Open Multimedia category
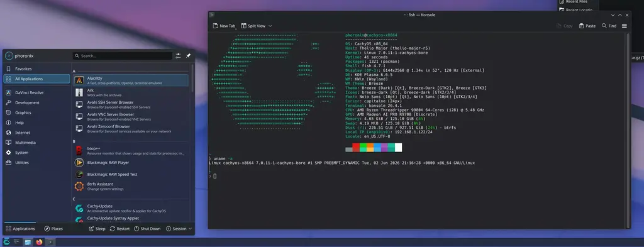Viewport: 644px width, 247px height. [x=36, y=143]
